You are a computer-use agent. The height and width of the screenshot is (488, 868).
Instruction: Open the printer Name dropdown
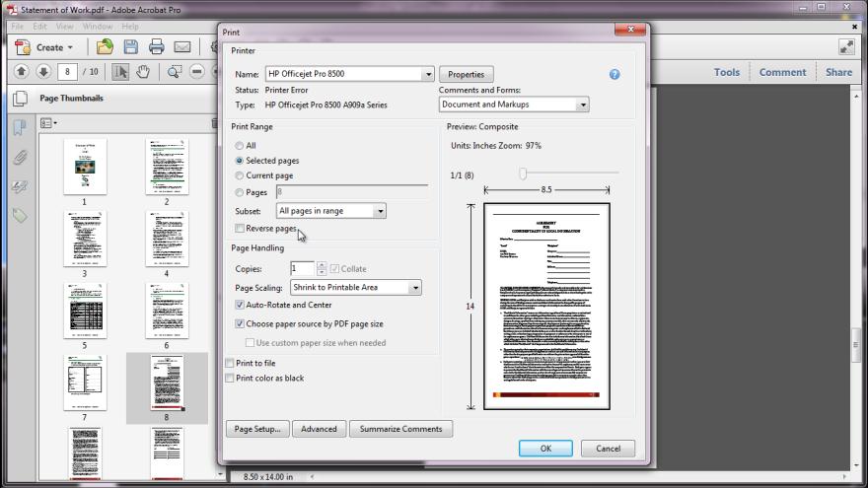pos(428,74)
